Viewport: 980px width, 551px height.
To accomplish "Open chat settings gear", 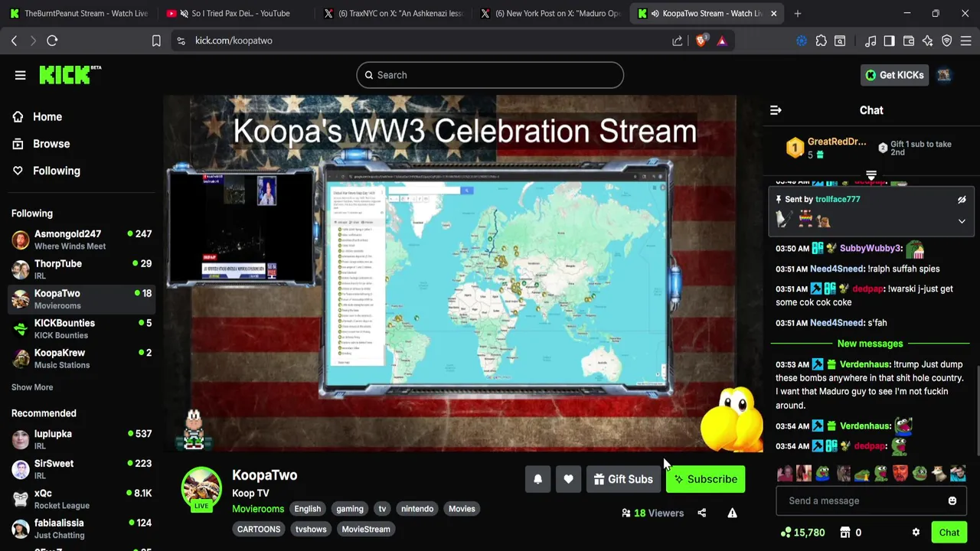I will tap(916, 533).
